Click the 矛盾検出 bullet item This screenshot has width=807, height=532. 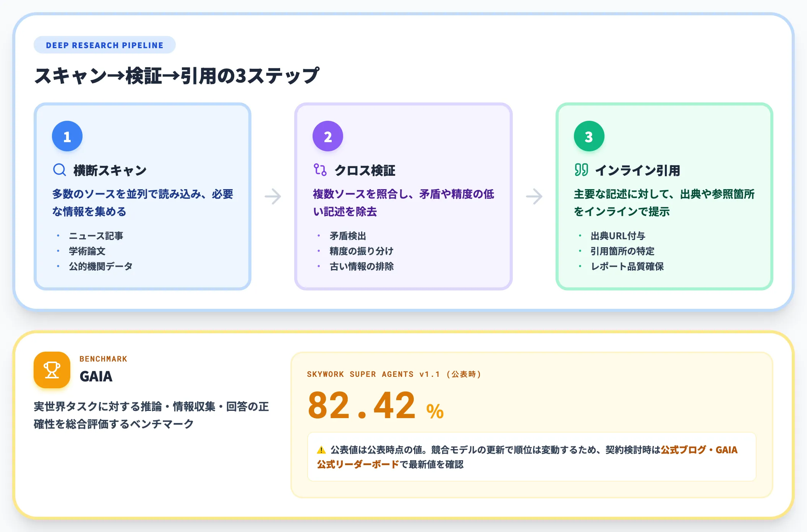click(x=348, y=236)
